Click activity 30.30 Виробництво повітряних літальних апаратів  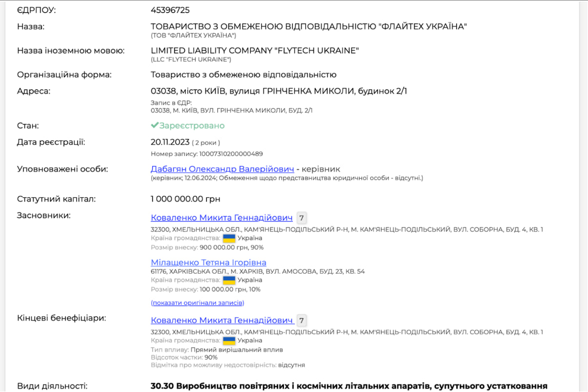348,386
